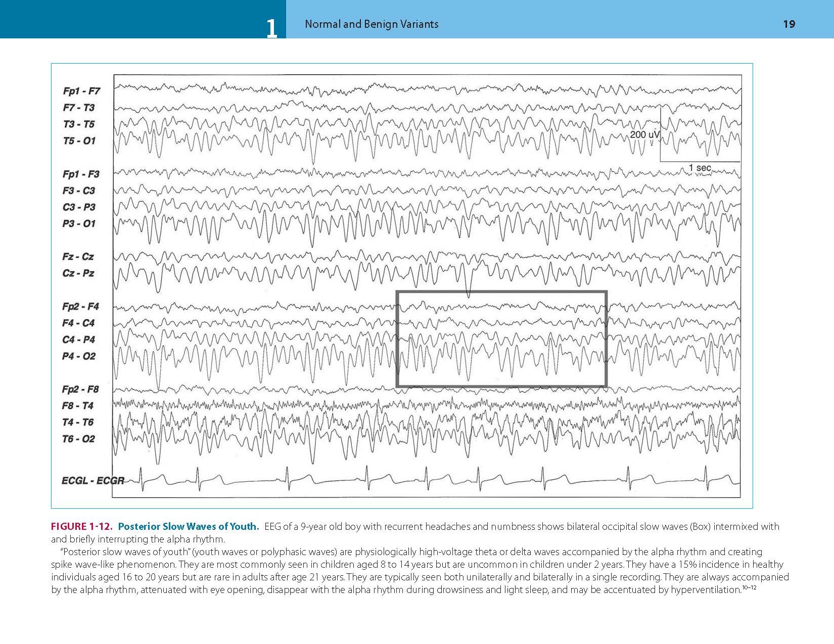The height and width of the screenshot is (644, 834).
Task: Select the Fz - Cz channel label
Action: coord(78,257)
